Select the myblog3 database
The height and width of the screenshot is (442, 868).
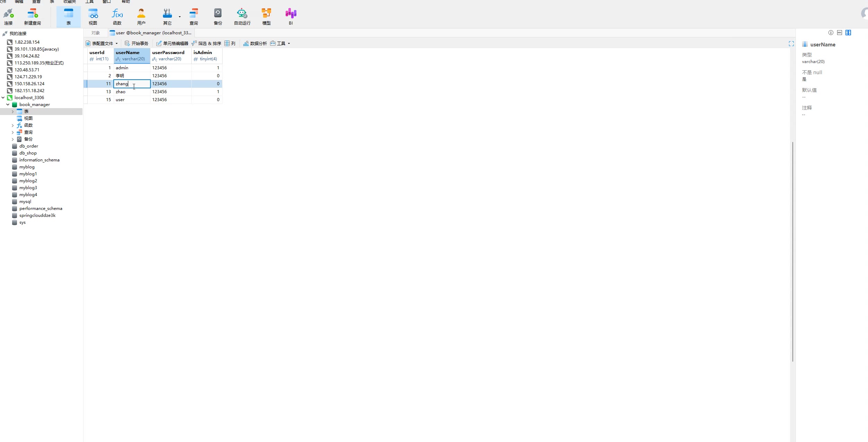point(28,188)
